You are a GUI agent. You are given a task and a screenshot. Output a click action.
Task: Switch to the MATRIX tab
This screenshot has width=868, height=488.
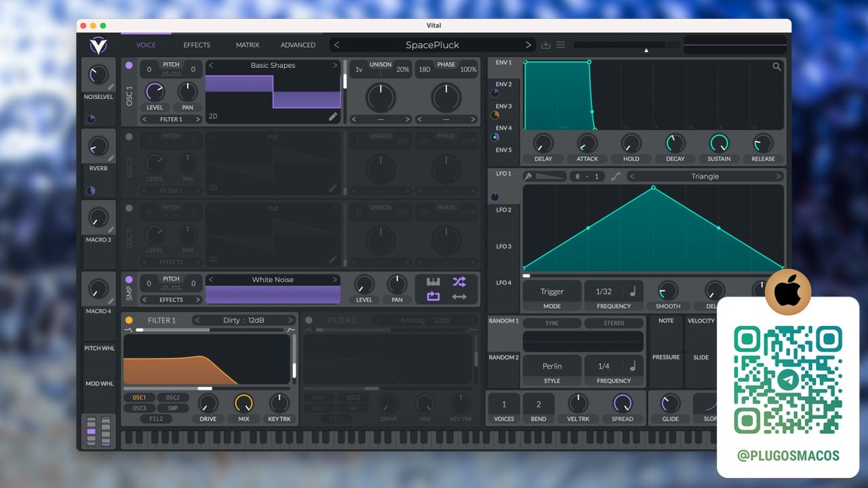click(x=247, y=45)
